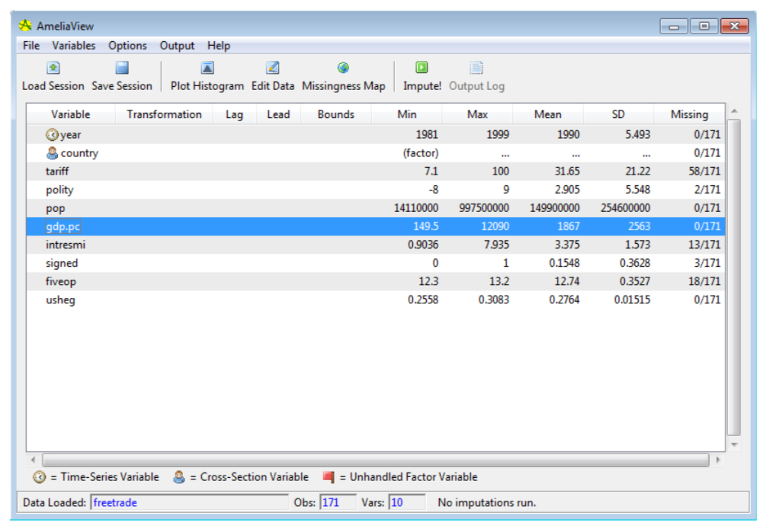
Task: Open the Output menu
Action: pos(177,46)
